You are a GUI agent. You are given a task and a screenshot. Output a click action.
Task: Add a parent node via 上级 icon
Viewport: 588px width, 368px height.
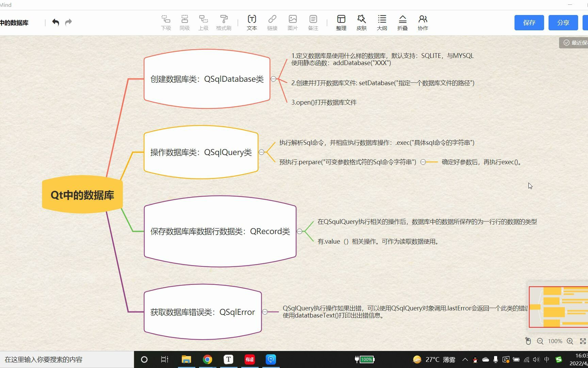[x=203, y=22]
